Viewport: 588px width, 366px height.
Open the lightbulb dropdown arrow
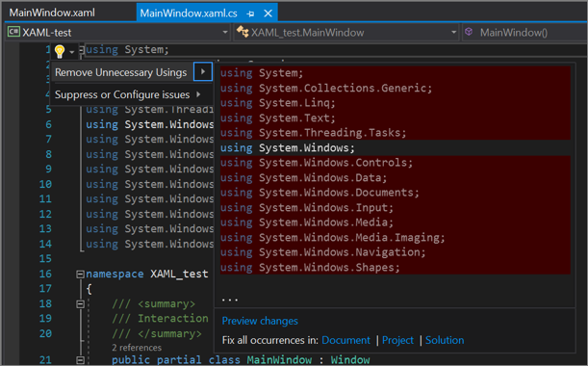(71, 52)
